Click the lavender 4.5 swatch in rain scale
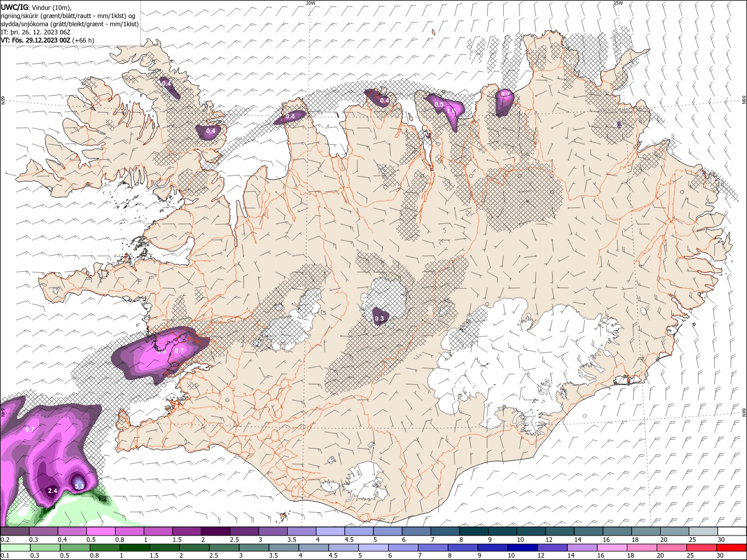The width and height of the screenshot is (747, 560). [x=343, y=548]
